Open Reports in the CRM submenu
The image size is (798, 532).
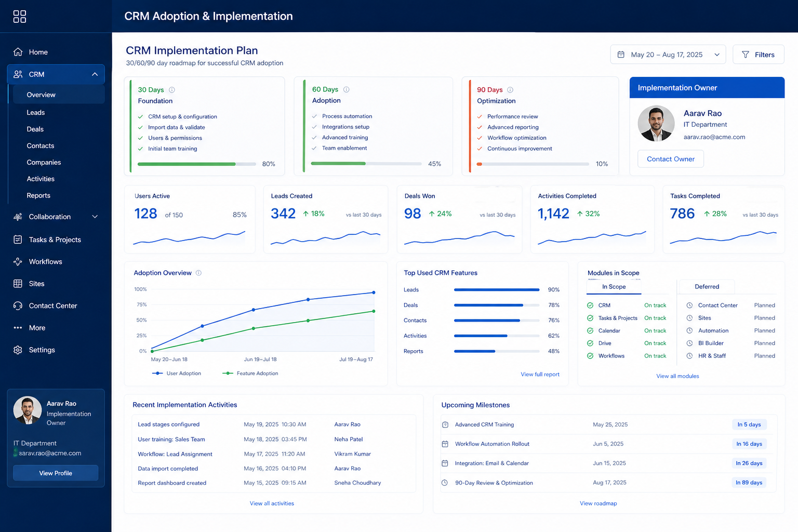point(38,195)
